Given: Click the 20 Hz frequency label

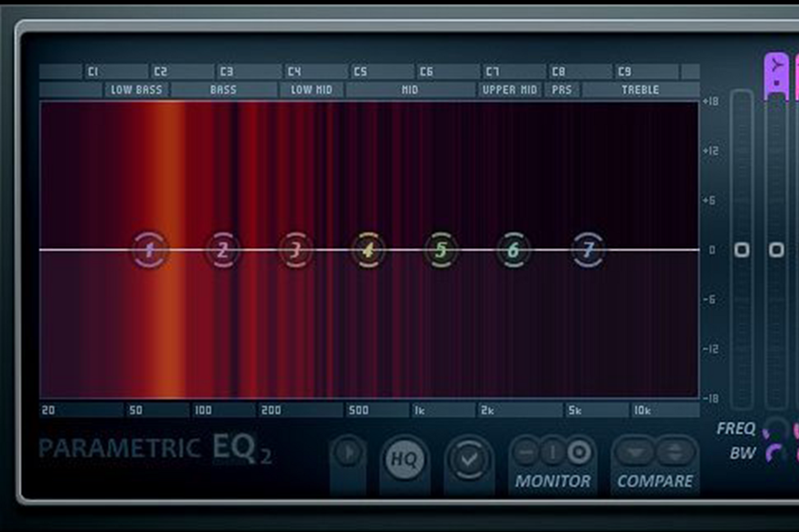Looking at the screenshot, I should 48,410.
